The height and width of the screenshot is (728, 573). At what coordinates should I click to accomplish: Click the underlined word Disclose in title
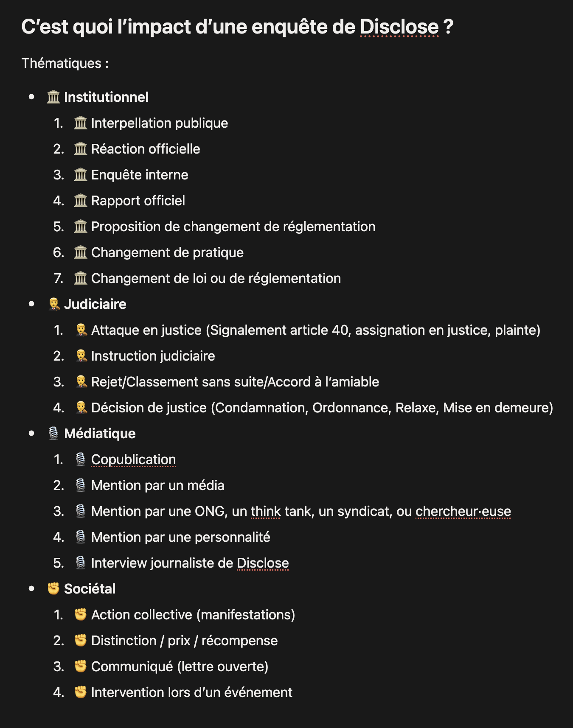[399, 27]
